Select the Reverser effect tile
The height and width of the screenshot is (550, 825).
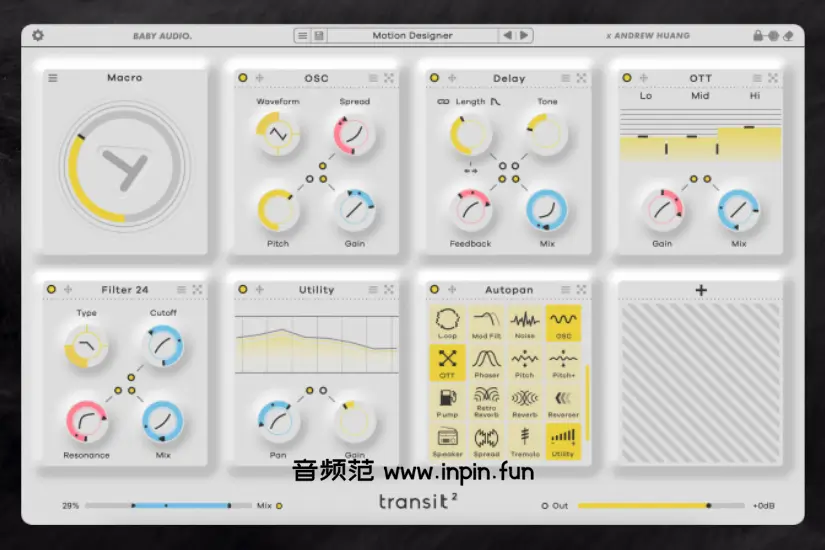coord(563,402)
